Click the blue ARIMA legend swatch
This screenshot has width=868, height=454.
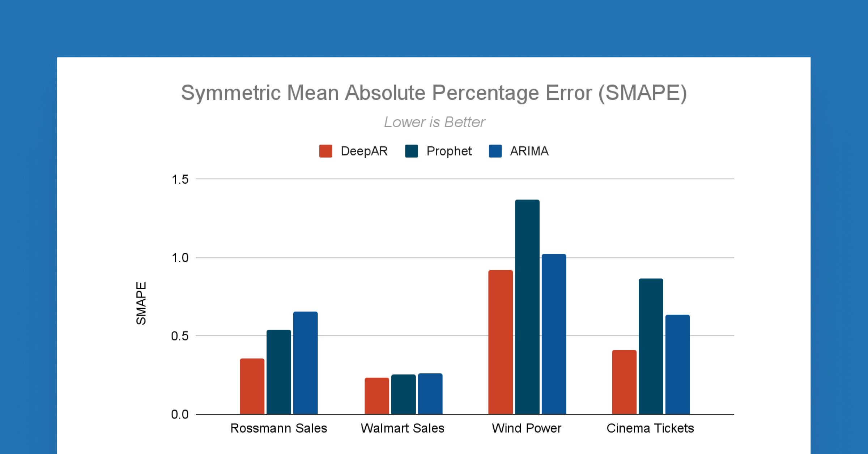[495, 151]
